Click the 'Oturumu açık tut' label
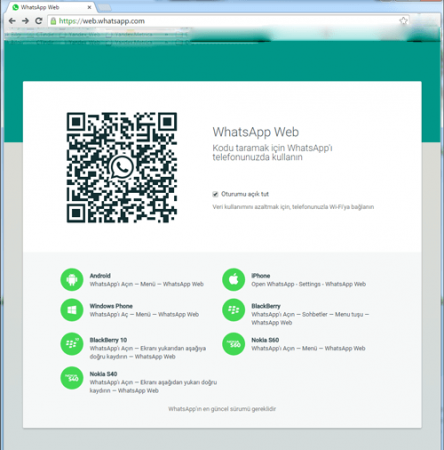 tap(245, 194)
